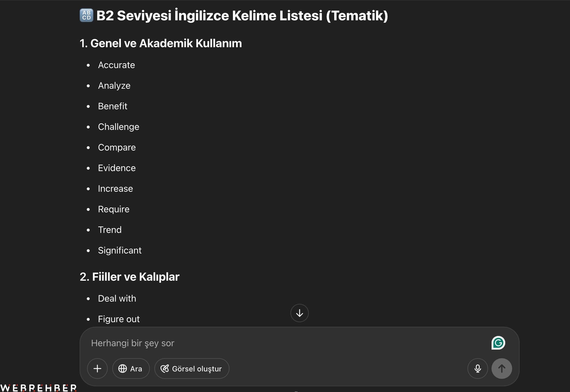Click the Figure out list item
The height and width of the screenshot is (392, 570).
pyautogui.click(x=119, y=319)
